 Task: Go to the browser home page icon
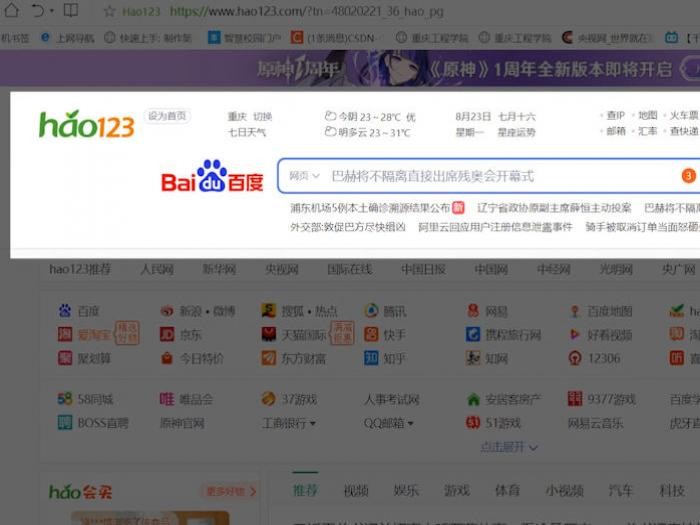pos(11,10)
